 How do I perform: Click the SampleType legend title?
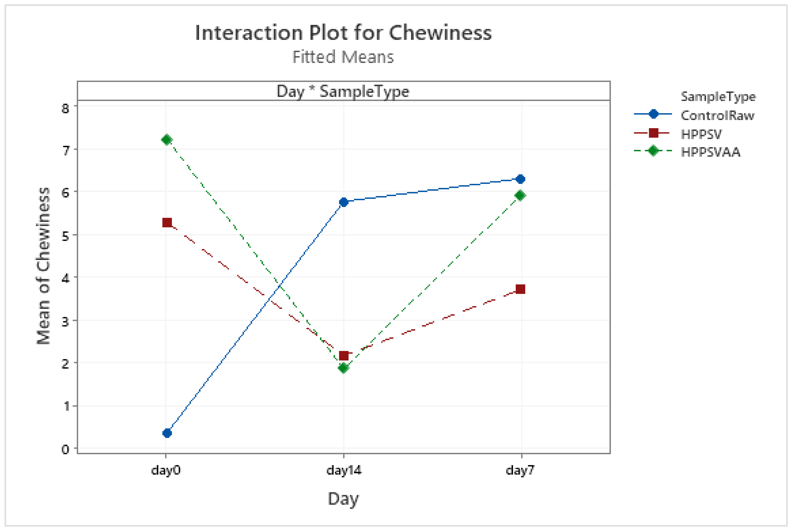click(718, 97)
